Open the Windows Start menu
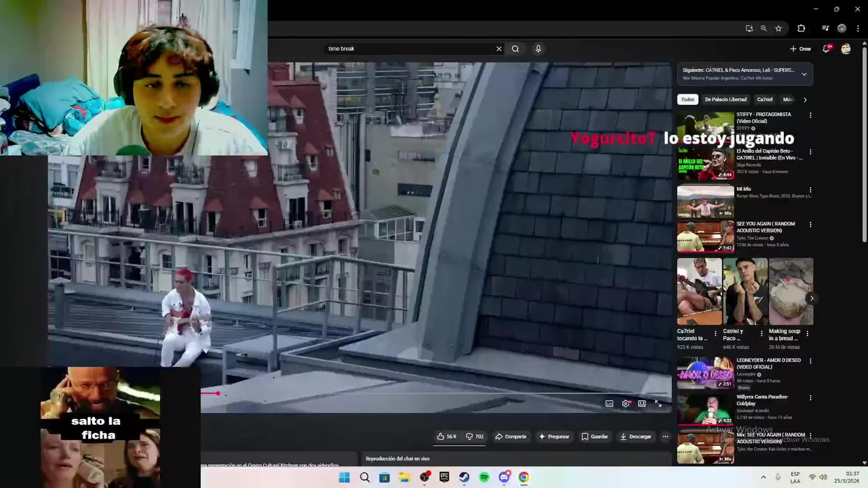This screenshot has height=488, width=868. click(344, 477)
